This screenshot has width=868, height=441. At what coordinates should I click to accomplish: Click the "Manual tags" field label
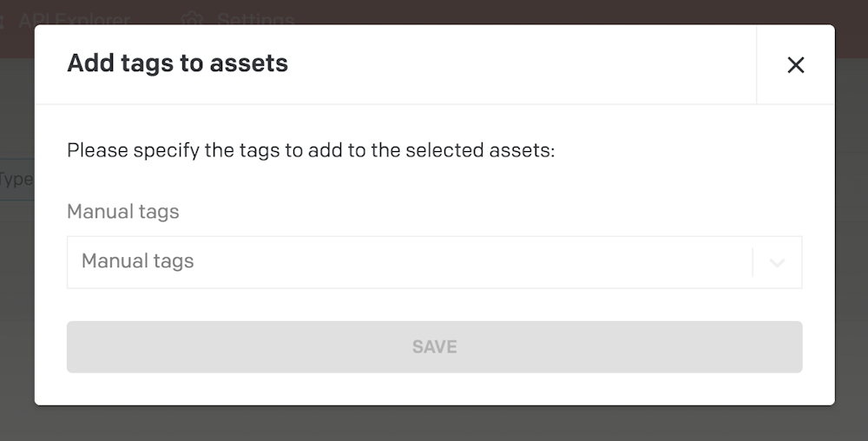tap(122, 212)
